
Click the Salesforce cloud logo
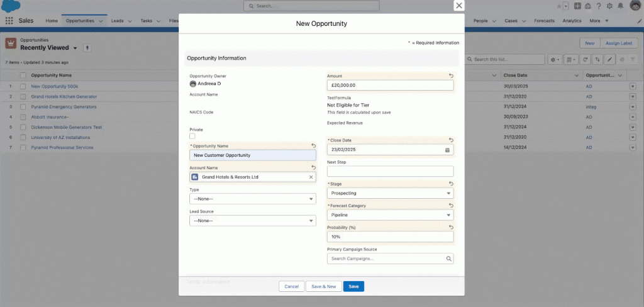click(x=10, y=6)
